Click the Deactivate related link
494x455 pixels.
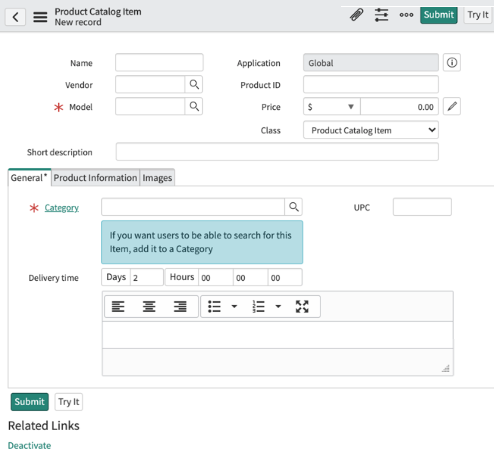[29, 446]
